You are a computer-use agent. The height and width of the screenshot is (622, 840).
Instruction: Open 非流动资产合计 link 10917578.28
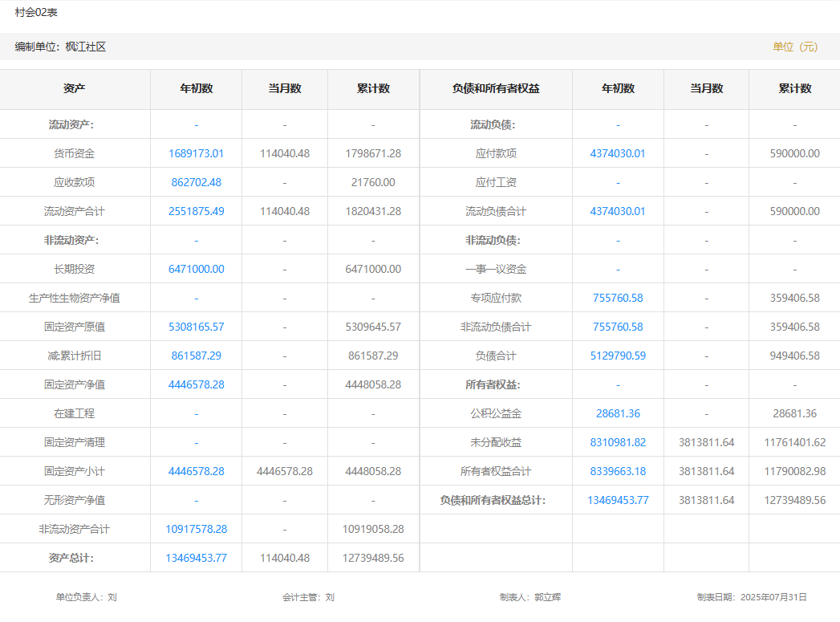coord(196,529)
